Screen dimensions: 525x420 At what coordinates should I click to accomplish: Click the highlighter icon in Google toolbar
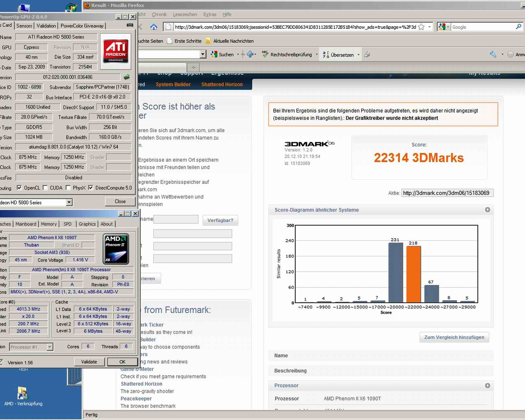(x=367, y=54)
